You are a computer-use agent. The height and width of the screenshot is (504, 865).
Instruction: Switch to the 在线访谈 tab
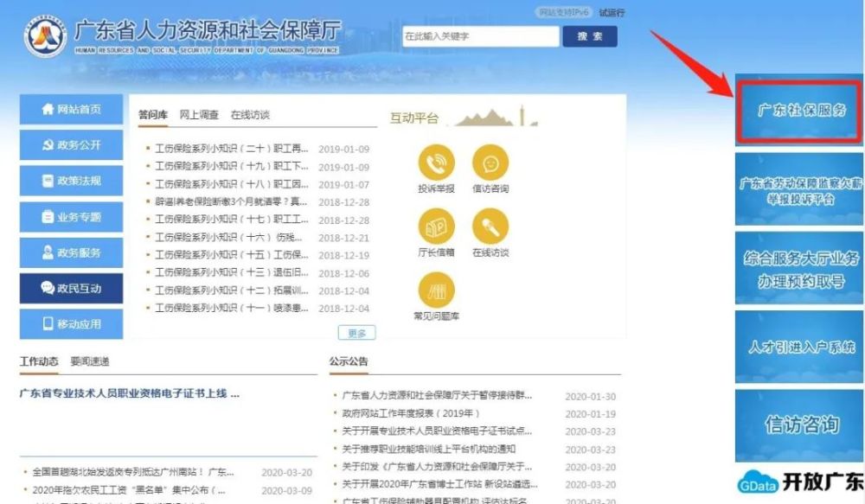point(250,115)
